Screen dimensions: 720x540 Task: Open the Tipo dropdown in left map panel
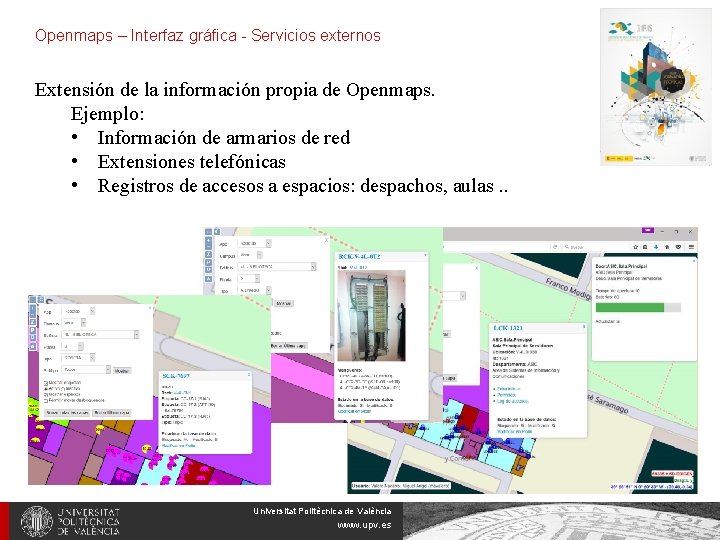[x=79, y=358]
